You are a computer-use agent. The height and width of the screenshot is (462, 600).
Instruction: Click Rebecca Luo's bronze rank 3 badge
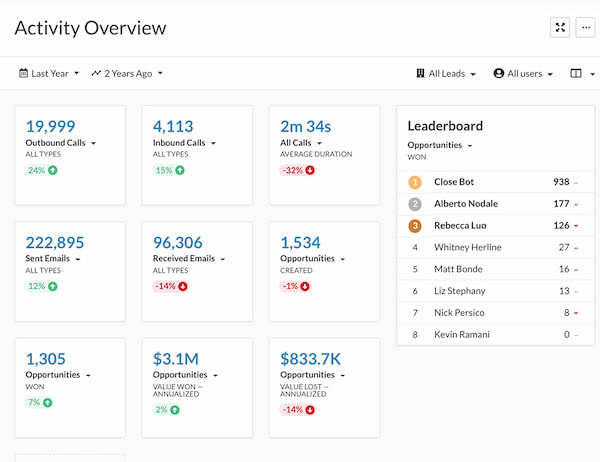(415, 225)
